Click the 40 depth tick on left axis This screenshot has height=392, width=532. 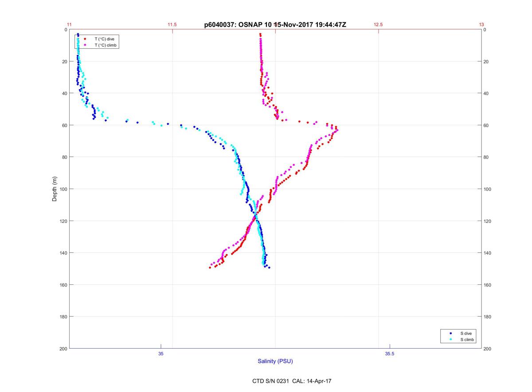click(x=65, y=93)
